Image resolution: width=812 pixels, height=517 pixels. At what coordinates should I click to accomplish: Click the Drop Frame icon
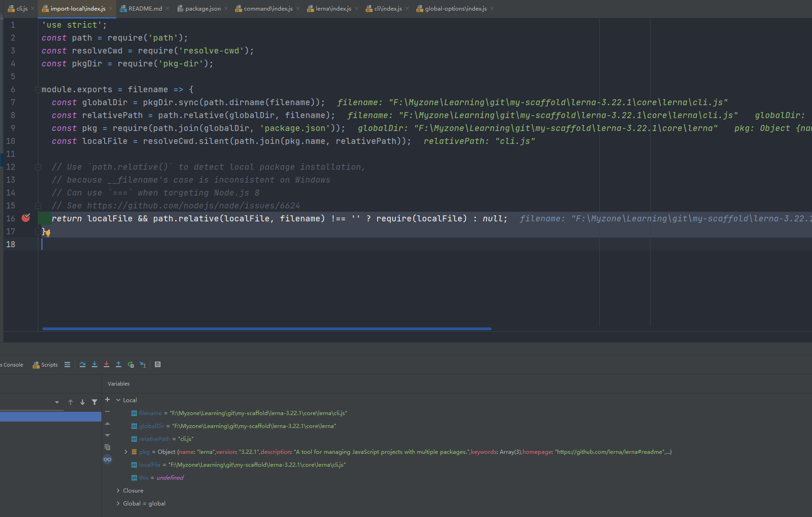[x=131, y=365]
